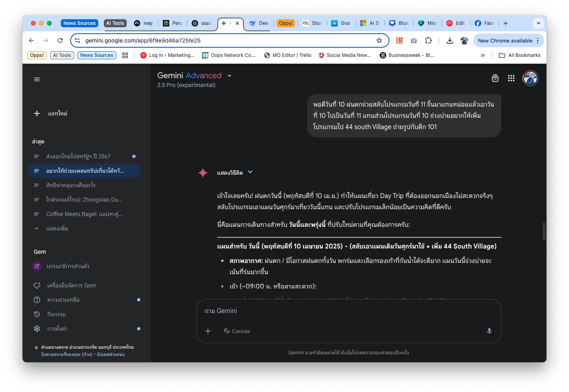Open the orange Opps! tab group
Screen dimensions: 569x392
[x=286, y=23]
